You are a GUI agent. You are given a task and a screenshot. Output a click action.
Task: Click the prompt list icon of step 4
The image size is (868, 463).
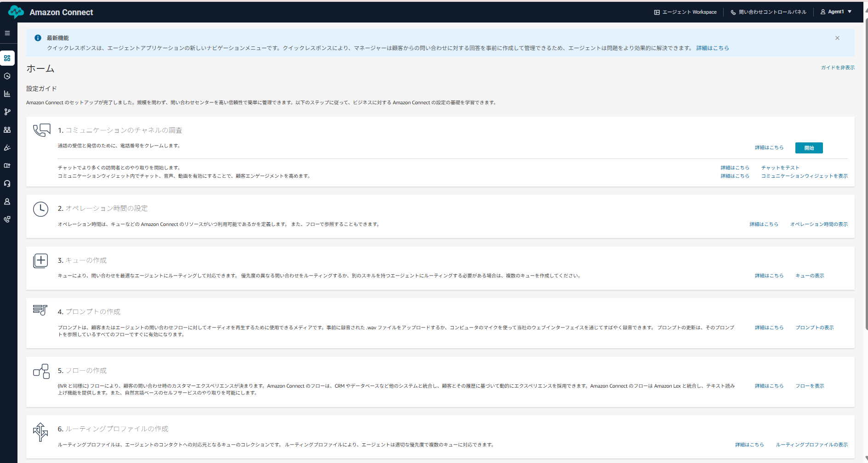40,310
